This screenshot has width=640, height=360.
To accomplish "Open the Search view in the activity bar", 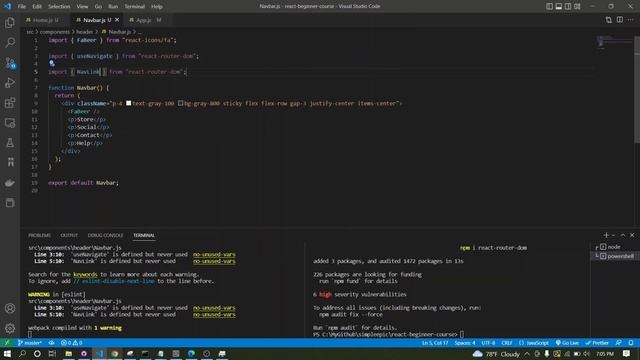I will (x=10, y=42).
